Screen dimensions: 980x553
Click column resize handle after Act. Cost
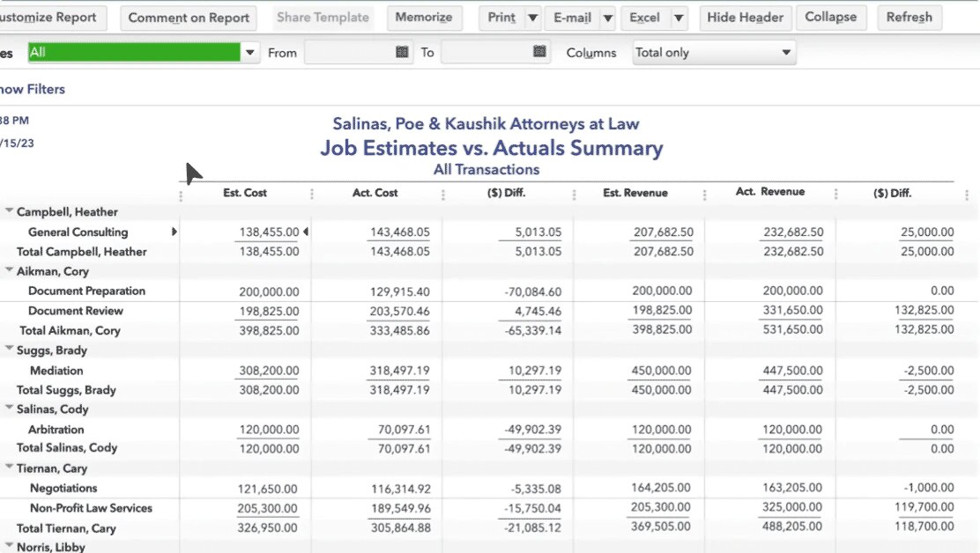(x=443, y=195)
